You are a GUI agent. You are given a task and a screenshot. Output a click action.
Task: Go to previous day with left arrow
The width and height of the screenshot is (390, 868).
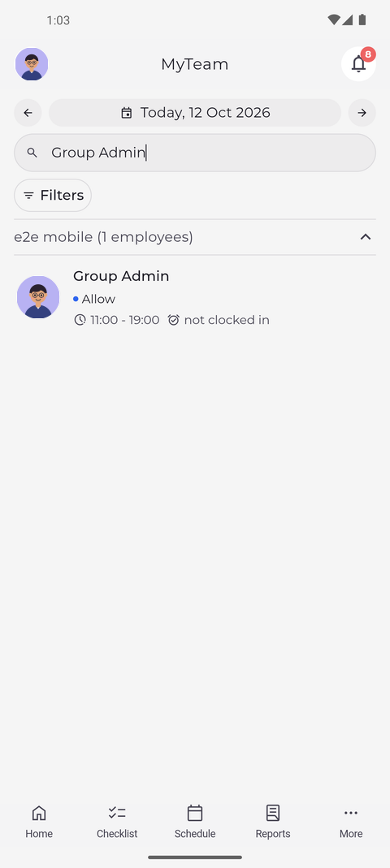coord(28,113)
